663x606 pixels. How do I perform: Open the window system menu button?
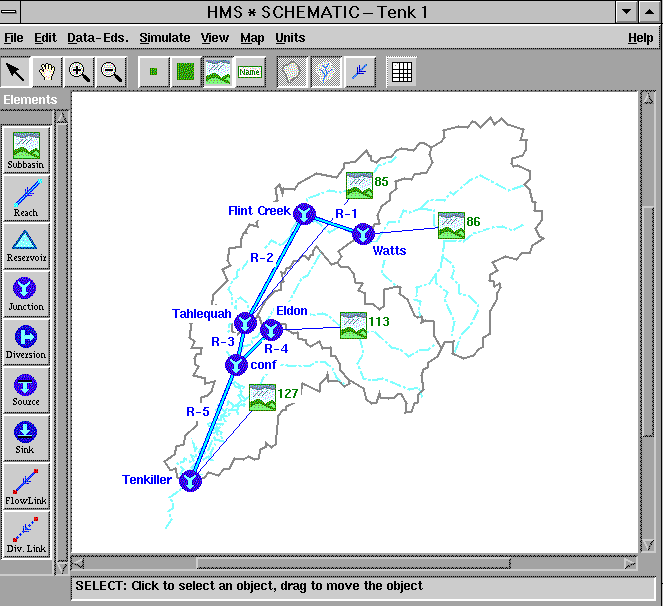tap(13, 11)
